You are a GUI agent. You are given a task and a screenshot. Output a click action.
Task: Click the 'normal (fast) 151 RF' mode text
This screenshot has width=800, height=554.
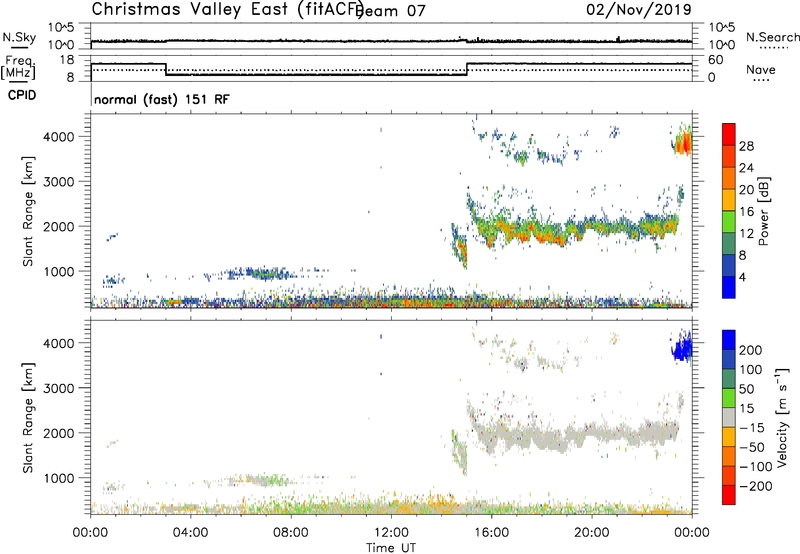[x=162, y=99]
